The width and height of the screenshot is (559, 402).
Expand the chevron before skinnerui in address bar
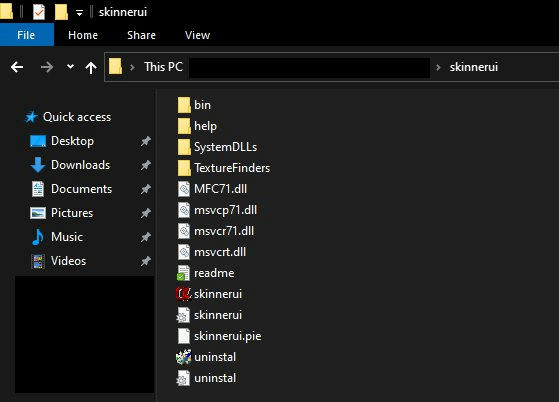[439, 67]
